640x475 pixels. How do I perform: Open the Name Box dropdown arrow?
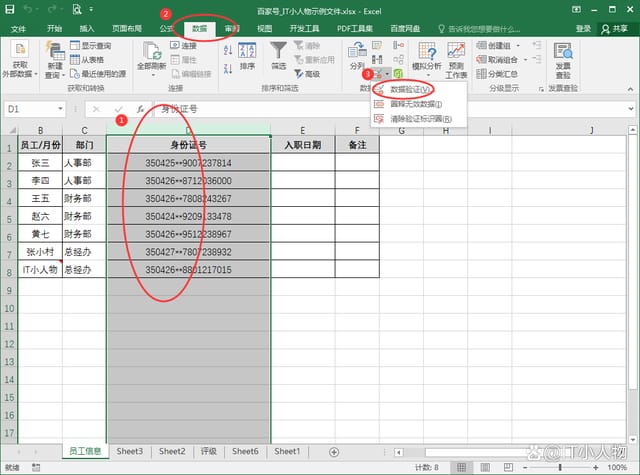pos(60,109)
